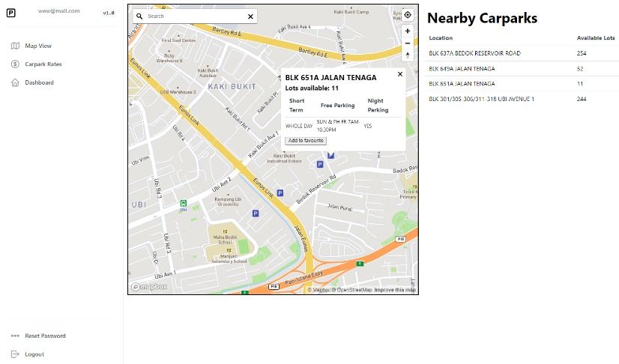Click the parking marker beside Eunos Link road
619x364 pixels.
pos(280,192)
